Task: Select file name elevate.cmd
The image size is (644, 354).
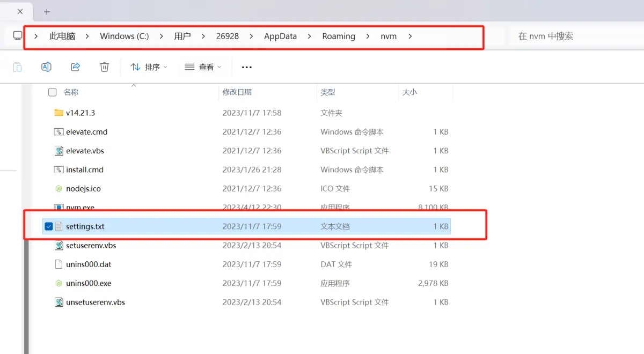Action: pyautogui.click(x=87, y=132)
